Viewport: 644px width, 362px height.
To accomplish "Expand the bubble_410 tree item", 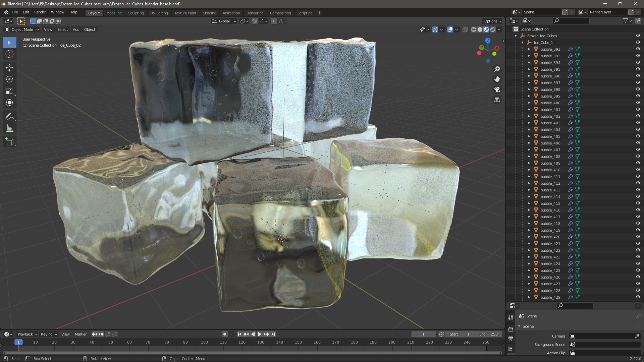I will 529,170.
